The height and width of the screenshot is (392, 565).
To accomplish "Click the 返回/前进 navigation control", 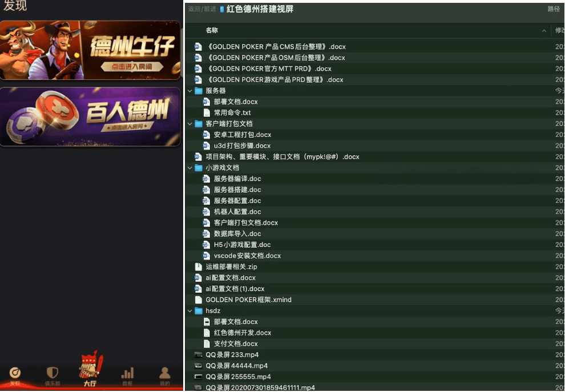I will pos(202,9).
